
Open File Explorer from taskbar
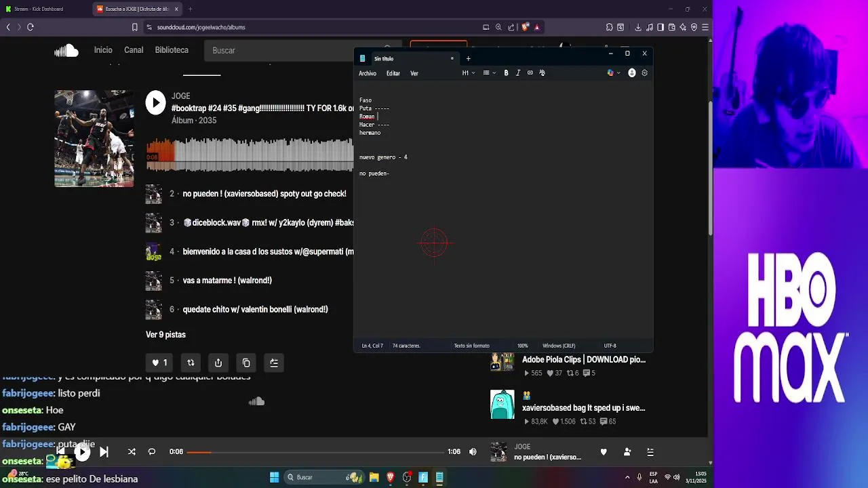coord(374,477)
